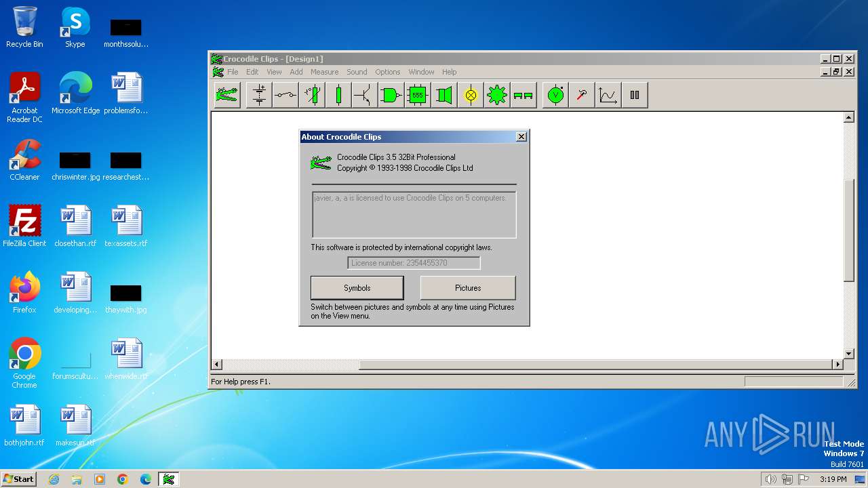Click the vertical scrollbar up arrow
This screenshot has width=868, height=488.
click(848, 118)
